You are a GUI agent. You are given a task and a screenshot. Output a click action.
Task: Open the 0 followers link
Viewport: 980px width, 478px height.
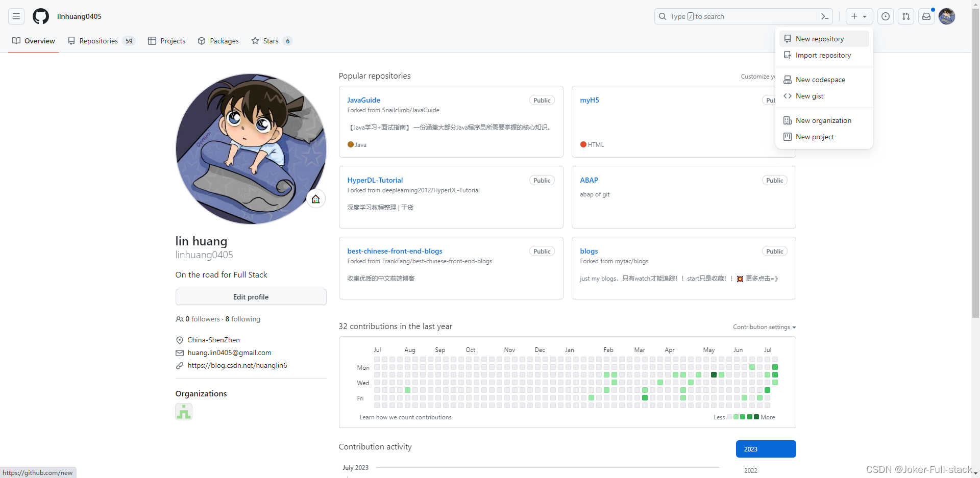203,319
